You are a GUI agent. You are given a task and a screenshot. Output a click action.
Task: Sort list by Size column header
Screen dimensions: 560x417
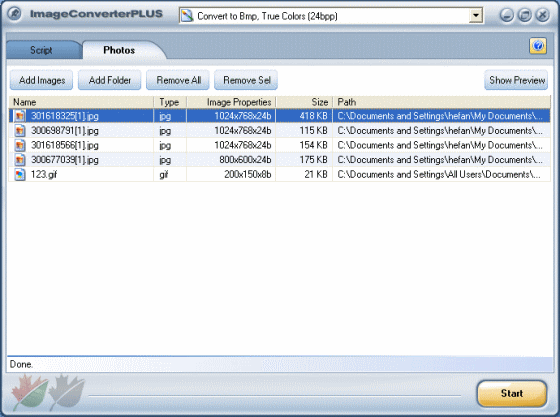coord(304,102)
